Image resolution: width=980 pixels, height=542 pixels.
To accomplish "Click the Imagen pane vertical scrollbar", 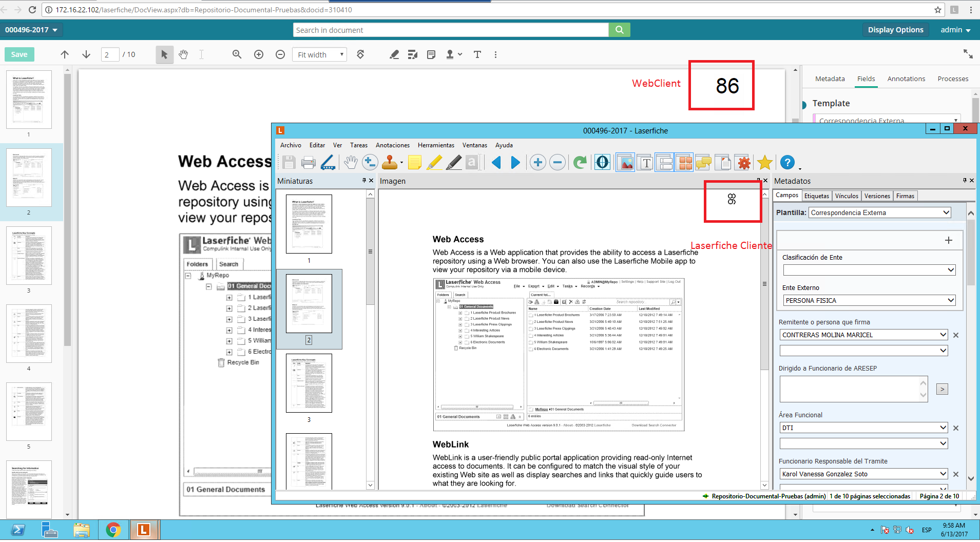I will 764,284.
